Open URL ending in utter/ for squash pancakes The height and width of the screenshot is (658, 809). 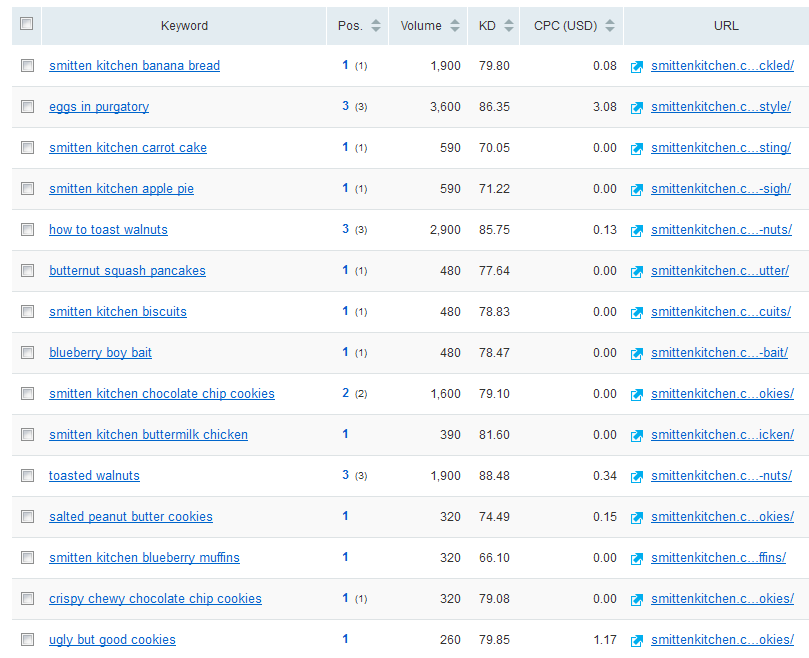[720, 271]
